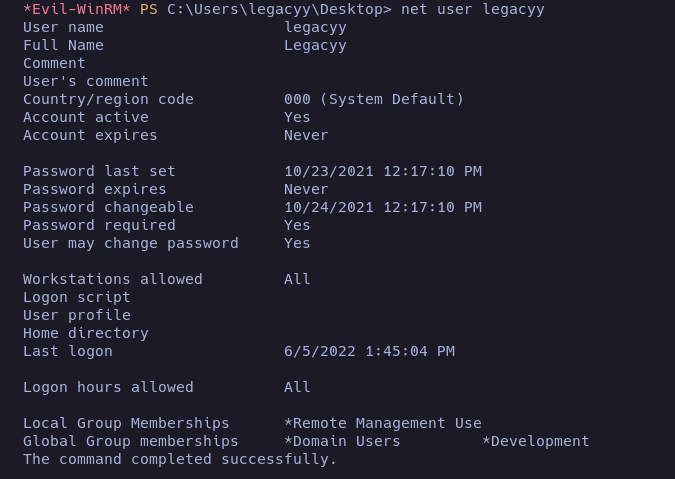Screen dimensions: 675x479
Task: Click the Logon hours allowed 'All' value
Action: (297, 387)
